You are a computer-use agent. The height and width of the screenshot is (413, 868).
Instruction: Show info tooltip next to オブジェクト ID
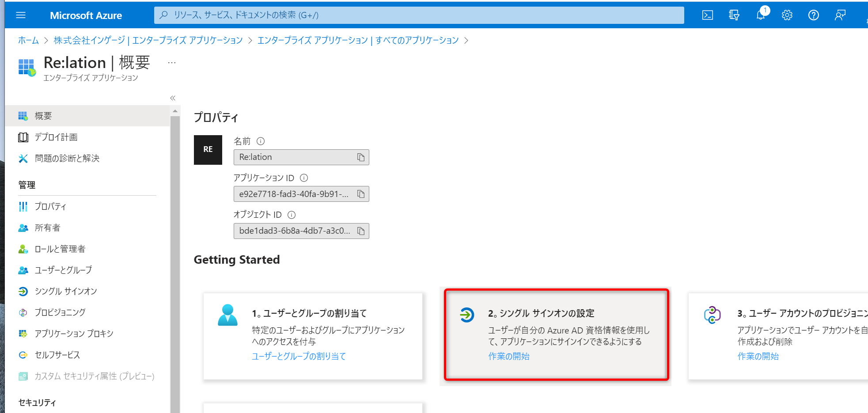[292, 215]
